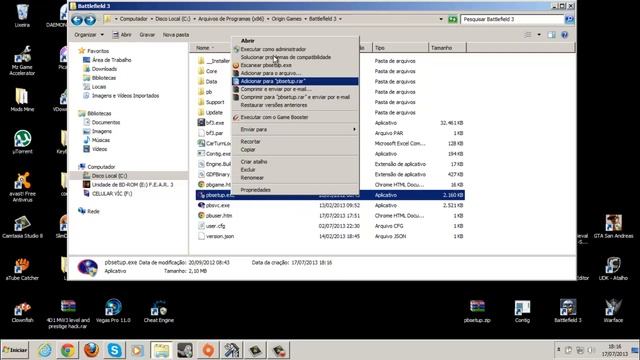Screen dimensions: 640x360
Task: Open Firefox from the taskbar
Action: (91, 350)
